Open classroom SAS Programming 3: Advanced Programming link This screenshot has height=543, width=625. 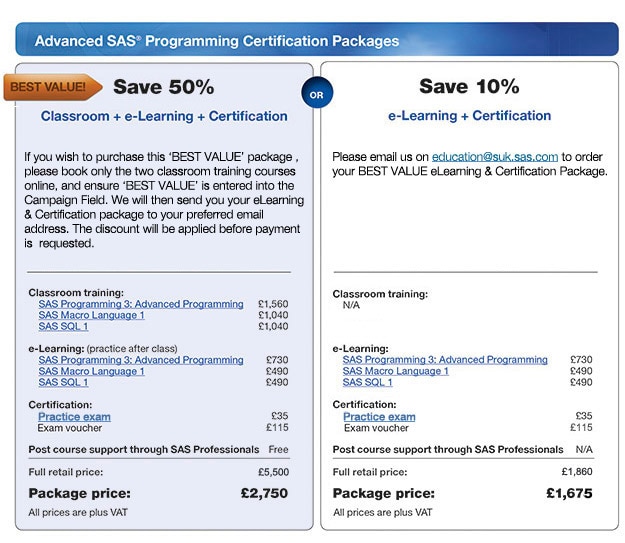(141, 304)
